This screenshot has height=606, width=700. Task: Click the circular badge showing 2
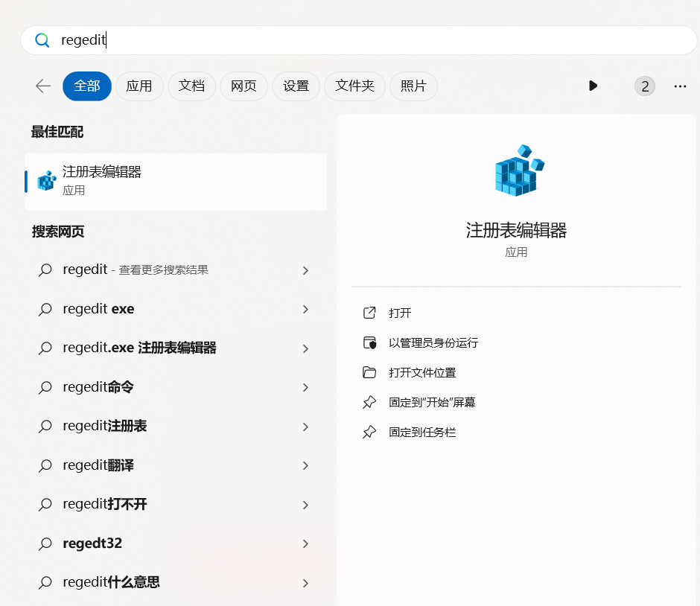click(645, 86)
